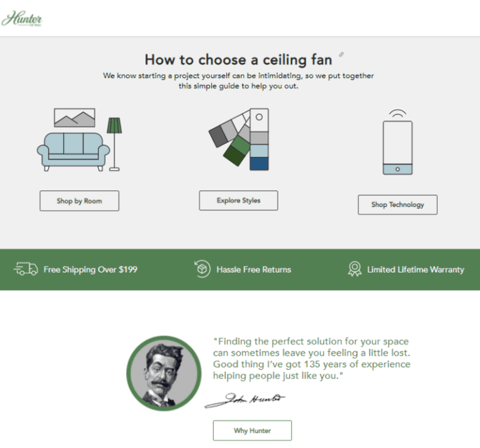Click the Why Hunter button
480x448 pixels.
tap(252, 430)
